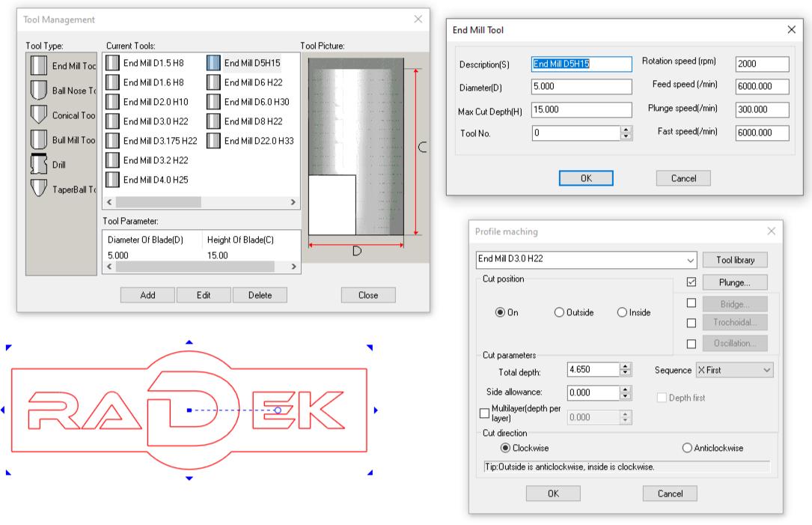Increase Total depth with the up stepper arrow
This screenshot has width=812, height=525.
point(626,367)
